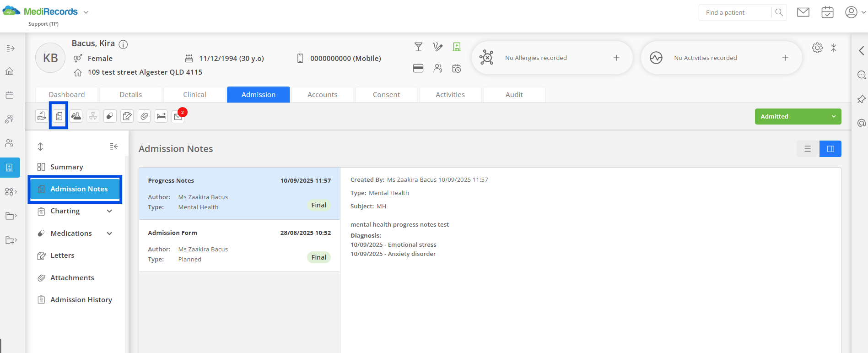Open the bed transfer toolbar icon
Image resolution: width=868 pixels, height=353 pixels.
pos(161,116)
